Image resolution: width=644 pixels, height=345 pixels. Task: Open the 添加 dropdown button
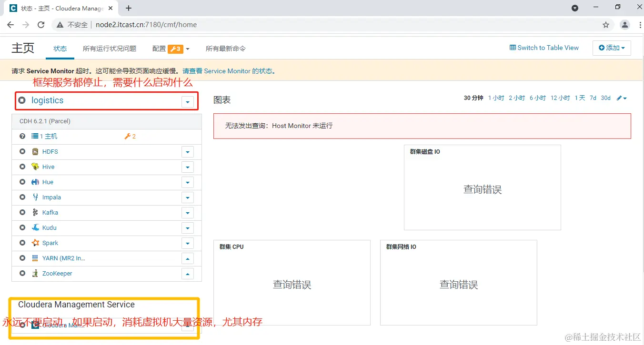[612, 48]
